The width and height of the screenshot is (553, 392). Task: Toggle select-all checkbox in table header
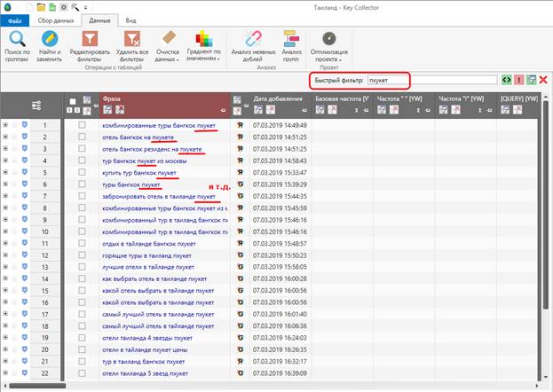click(73, 101)
